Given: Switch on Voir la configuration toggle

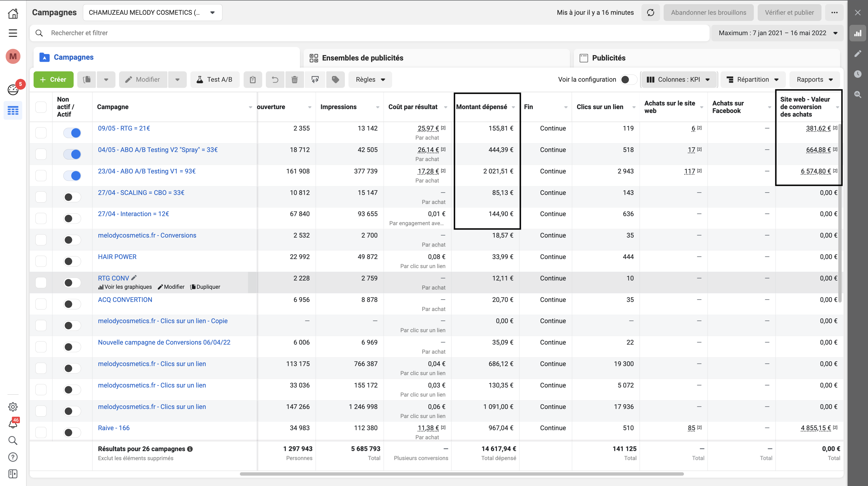Looking at the screenshot, I should tap(629, 80).
